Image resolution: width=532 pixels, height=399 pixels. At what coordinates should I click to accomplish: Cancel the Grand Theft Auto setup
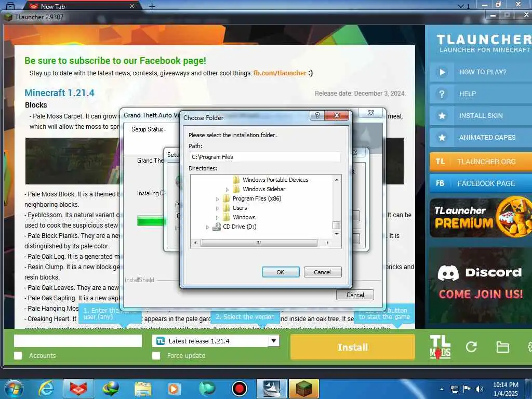[355, 295]
